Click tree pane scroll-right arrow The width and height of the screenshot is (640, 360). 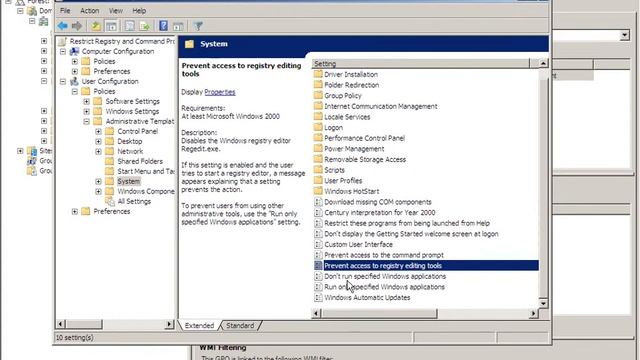[169, 324]
